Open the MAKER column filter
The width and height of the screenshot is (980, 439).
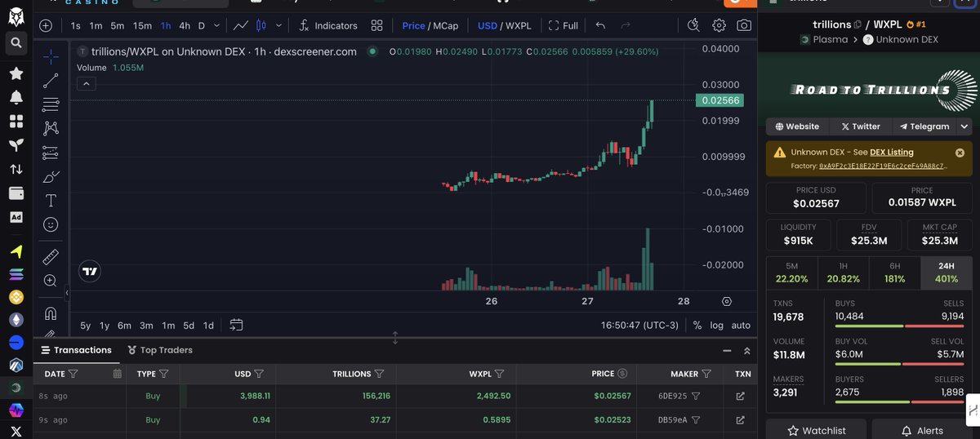706,374
